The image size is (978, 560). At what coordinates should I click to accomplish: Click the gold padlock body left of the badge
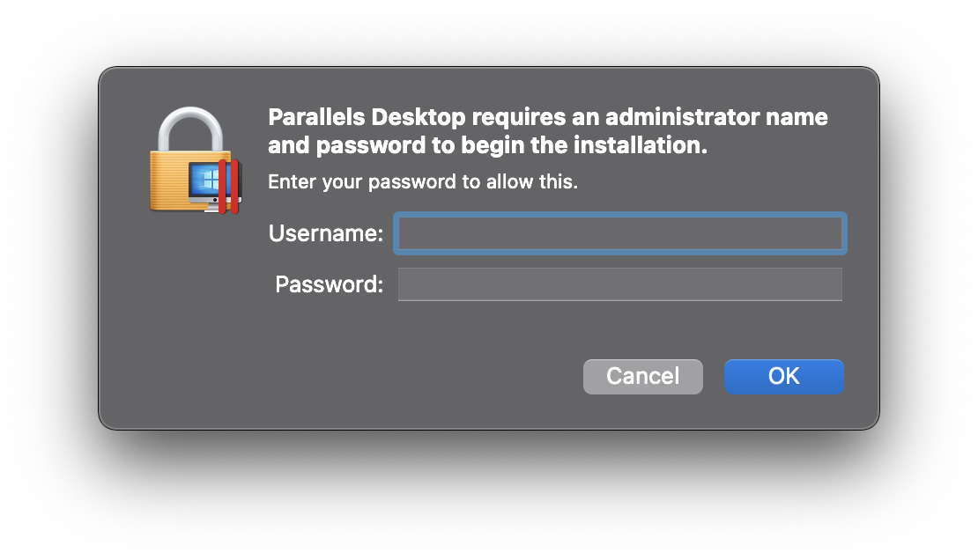point(168,181)
